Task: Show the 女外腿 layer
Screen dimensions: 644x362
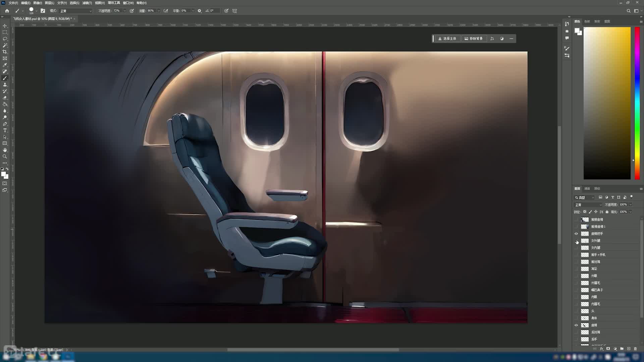Action: pyautogui.click(x=576, y=241)
